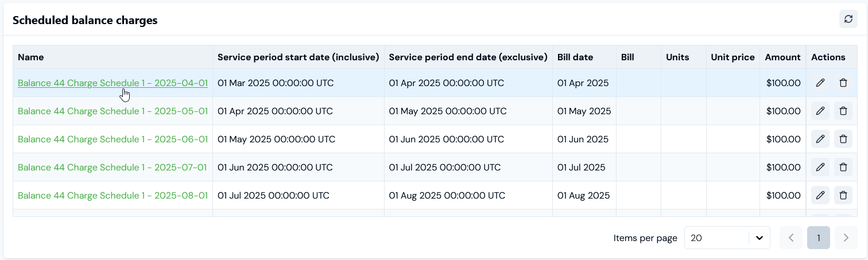Edit the 2025-05-01 charge schedule row
Screen dimensions: 868x260
pyautogui.click(x=820, y=111)
